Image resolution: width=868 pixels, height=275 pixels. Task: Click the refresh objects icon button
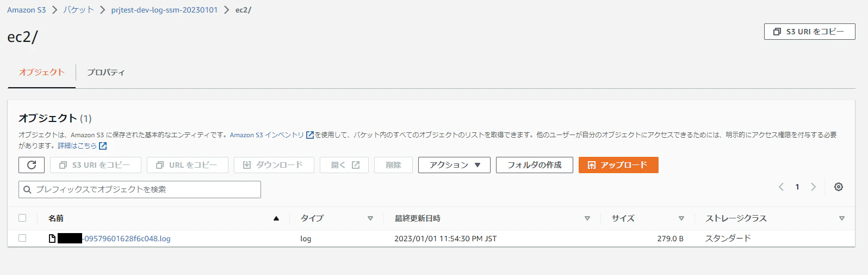[32, 165]
